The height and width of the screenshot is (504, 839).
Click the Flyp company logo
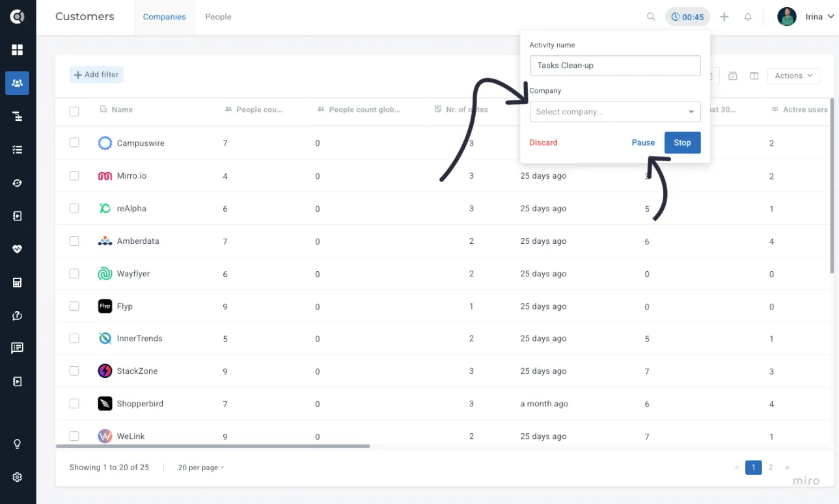point(105,306)
